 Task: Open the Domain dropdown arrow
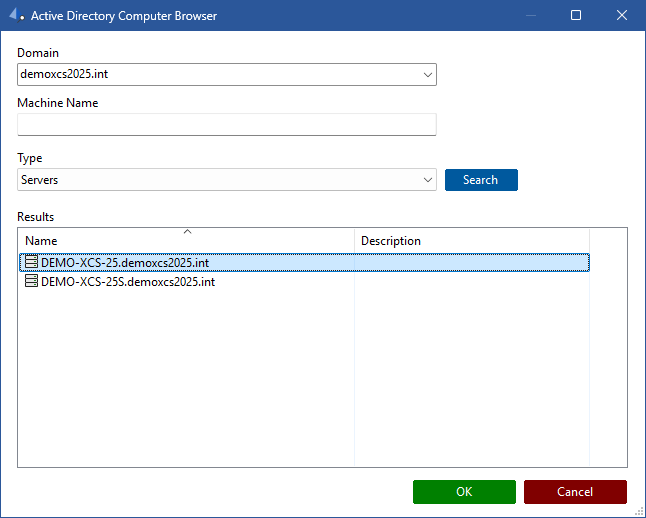pos(427,75)
